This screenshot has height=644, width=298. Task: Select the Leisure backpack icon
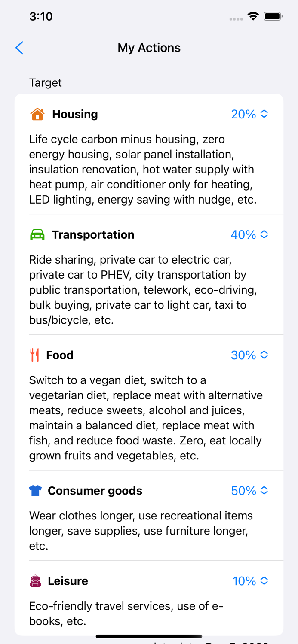click(x=36, y=581)
